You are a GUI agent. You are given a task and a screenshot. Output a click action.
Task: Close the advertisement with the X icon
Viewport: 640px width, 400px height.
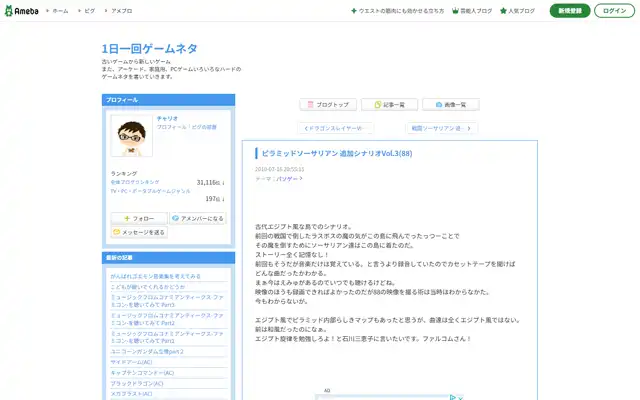point(460,398)
